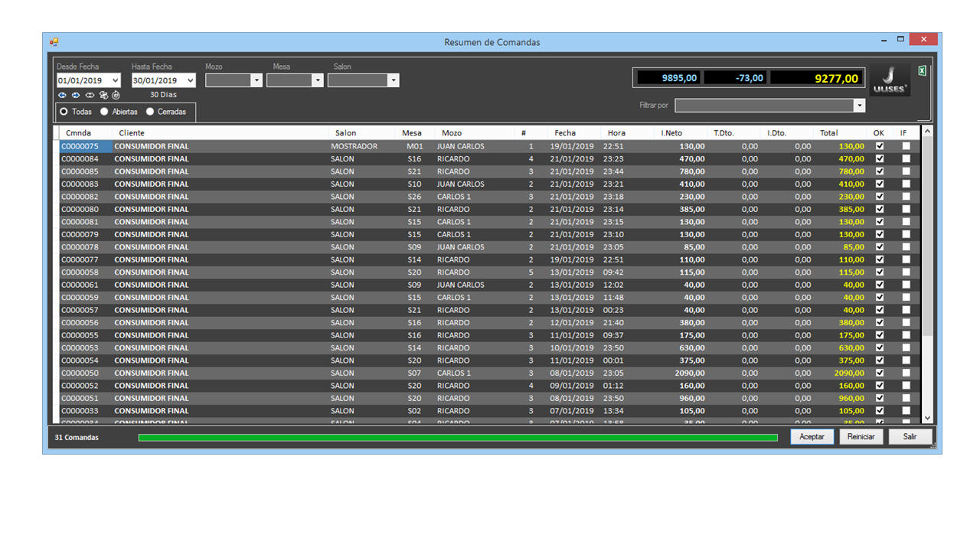Click the swap dates icon

point(103,95)
